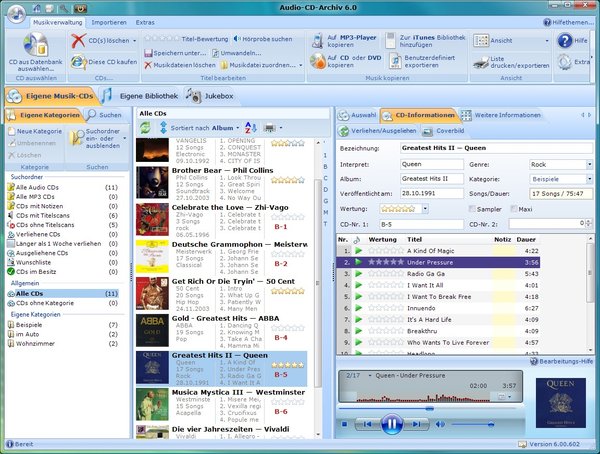Open the Suchen tab in left panel
Image resolution: width=600 pixels, height=454 pixels.
[x=104, y=115]
